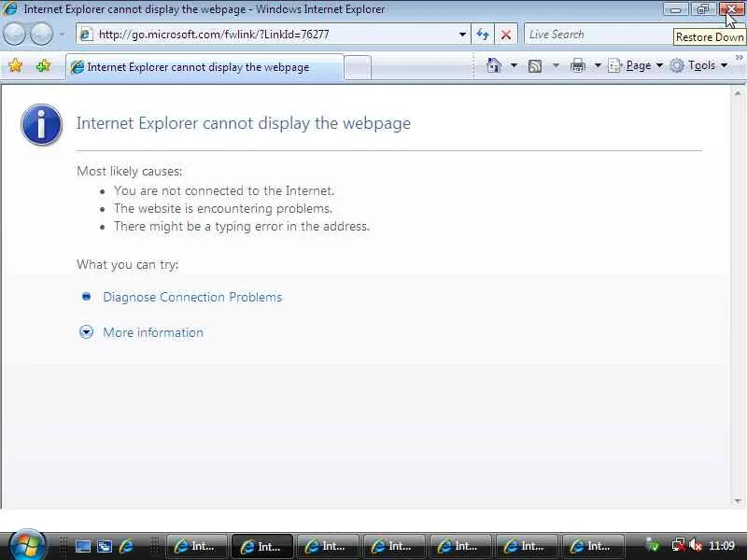
Task: Click the blue info icon on page
Action: 41,124
